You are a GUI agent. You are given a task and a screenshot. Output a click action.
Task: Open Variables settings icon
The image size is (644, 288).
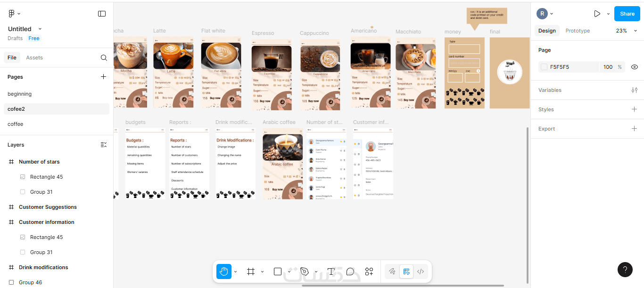[634, 90]
